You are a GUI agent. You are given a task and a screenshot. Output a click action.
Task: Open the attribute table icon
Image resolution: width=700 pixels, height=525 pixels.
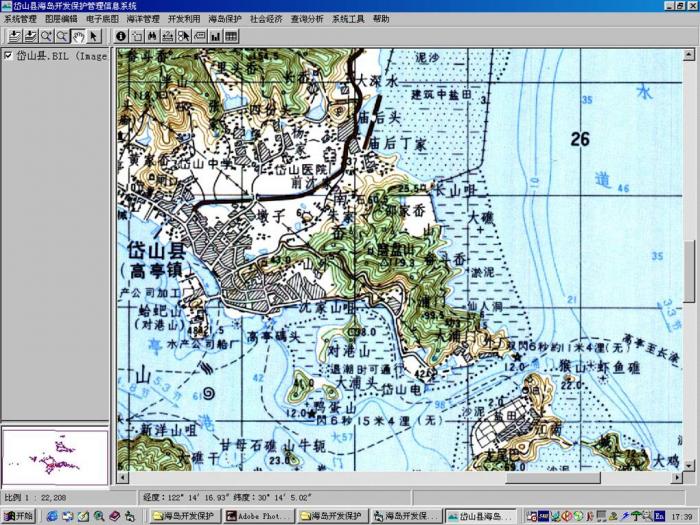[x=231, y=36]
